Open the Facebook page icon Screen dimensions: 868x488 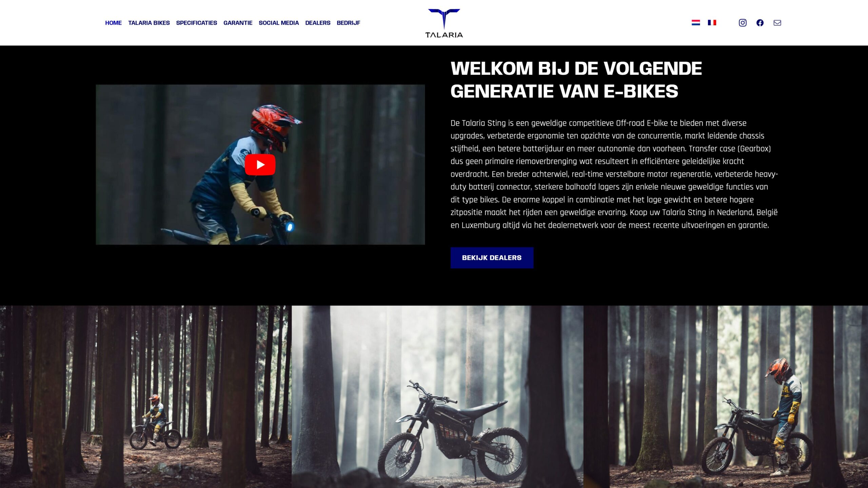(x=760, y=23)
